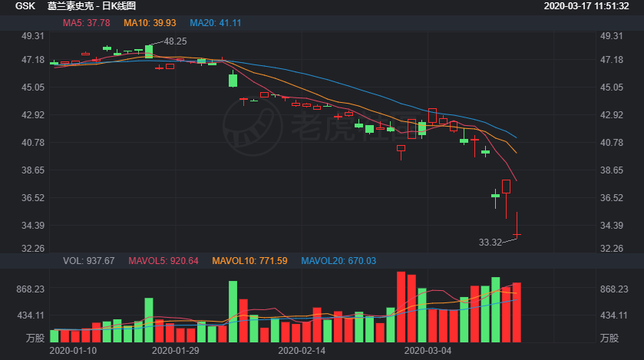Click the 33.32 low price annotation

tap(490, 243)
